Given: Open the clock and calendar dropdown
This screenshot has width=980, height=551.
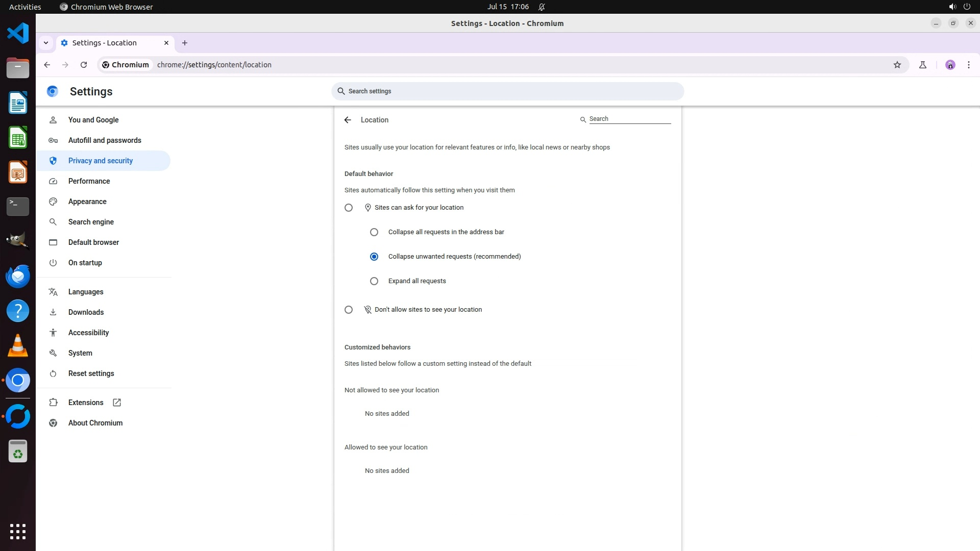Looking at the screenshot, I should click(x=507, y=7).
